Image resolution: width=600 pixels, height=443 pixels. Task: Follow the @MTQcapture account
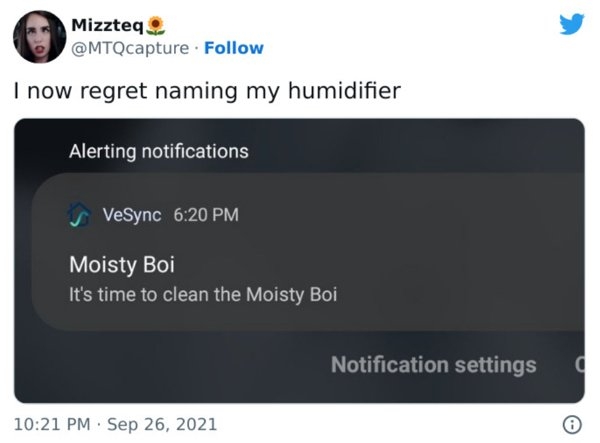233,48
